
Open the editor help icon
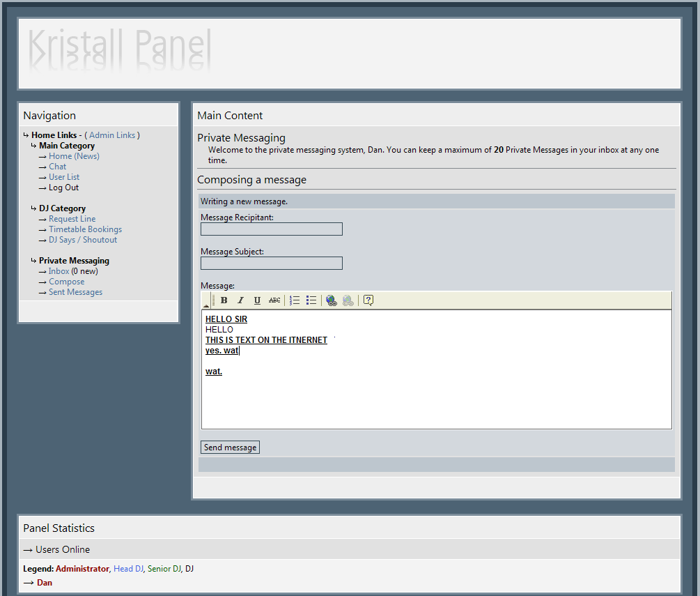(x=368, y=300)
